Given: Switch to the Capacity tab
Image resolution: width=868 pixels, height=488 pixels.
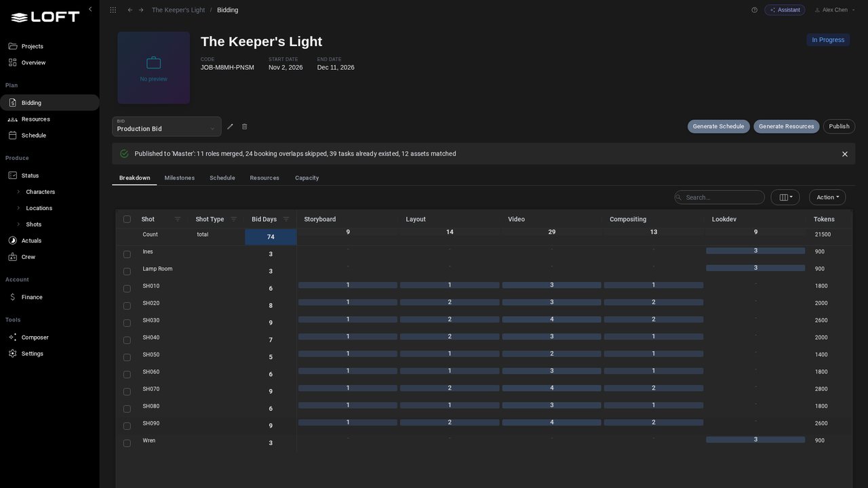Looking at the screenshot, I should [307, 178].
